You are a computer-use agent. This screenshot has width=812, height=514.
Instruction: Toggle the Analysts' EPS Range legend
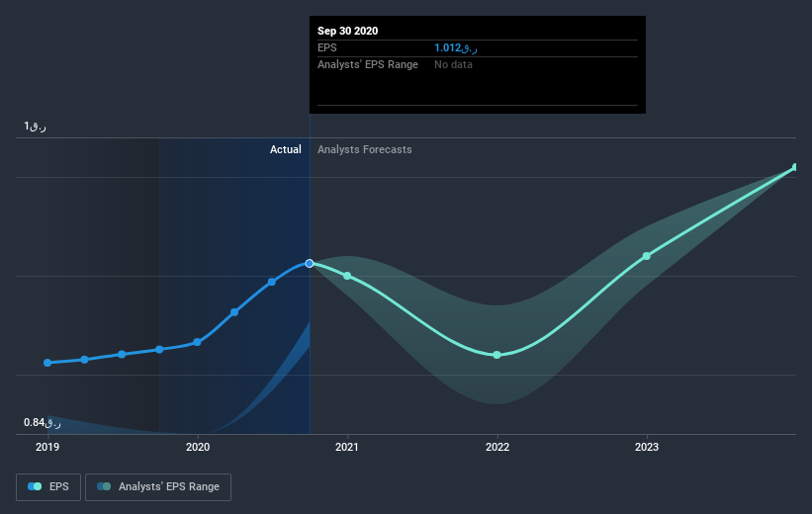coord(158,486)
